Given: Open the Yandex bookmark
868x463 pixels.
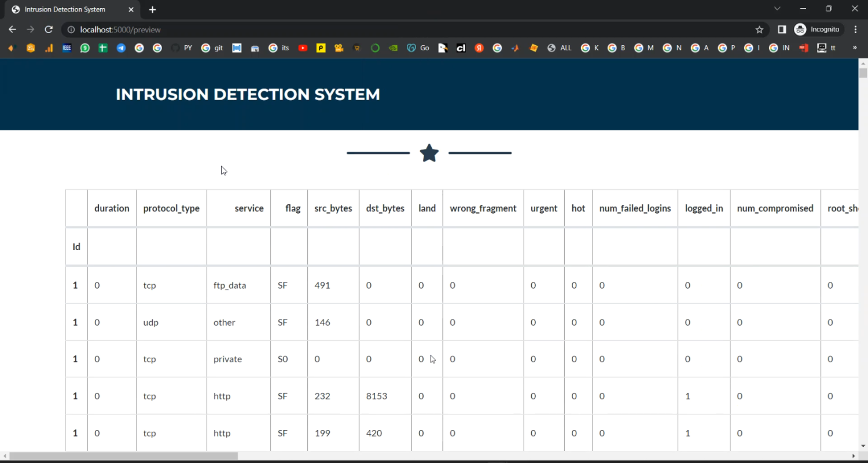Looking at the screenshot, I should point(480,47).
